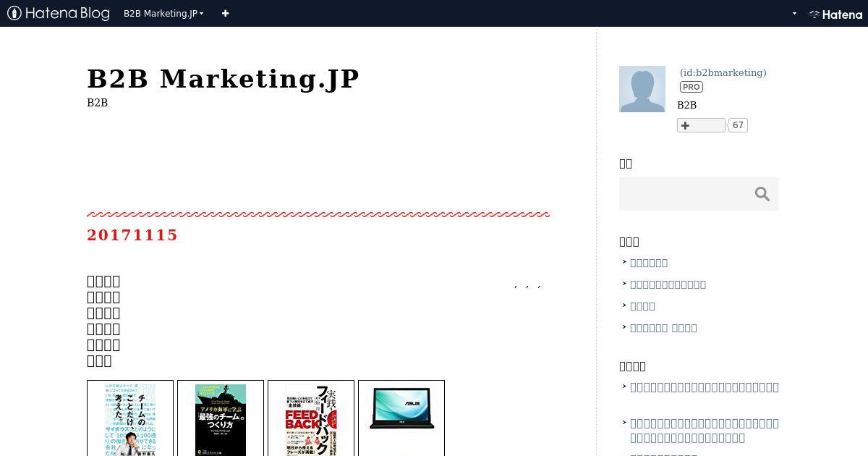The width and height of the screenshot is (868, 456).
Task: Open the blue team book thumbnail
Action: [x=130, y=418]
